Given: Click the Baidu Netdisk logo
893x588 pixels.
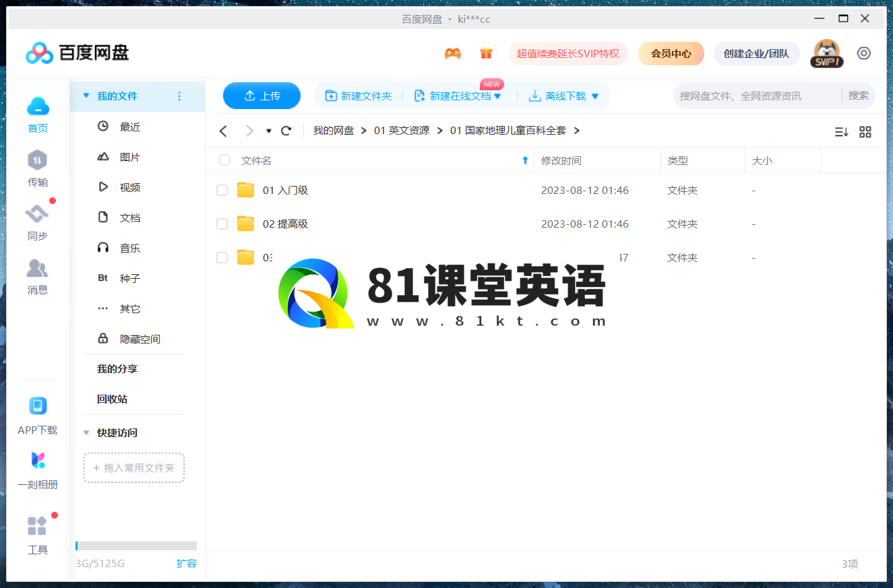Looking at the screenshot, I should click(77, 53).
